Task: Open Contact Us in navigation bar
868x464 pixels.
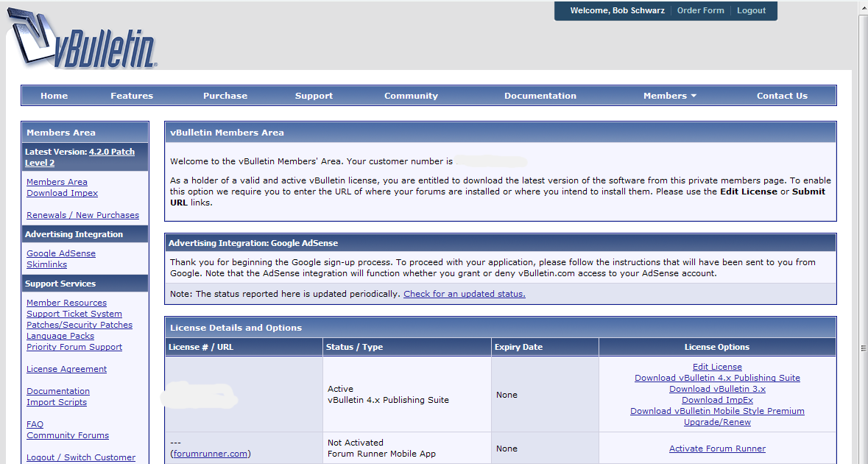Action: click(x=782, y=96)
